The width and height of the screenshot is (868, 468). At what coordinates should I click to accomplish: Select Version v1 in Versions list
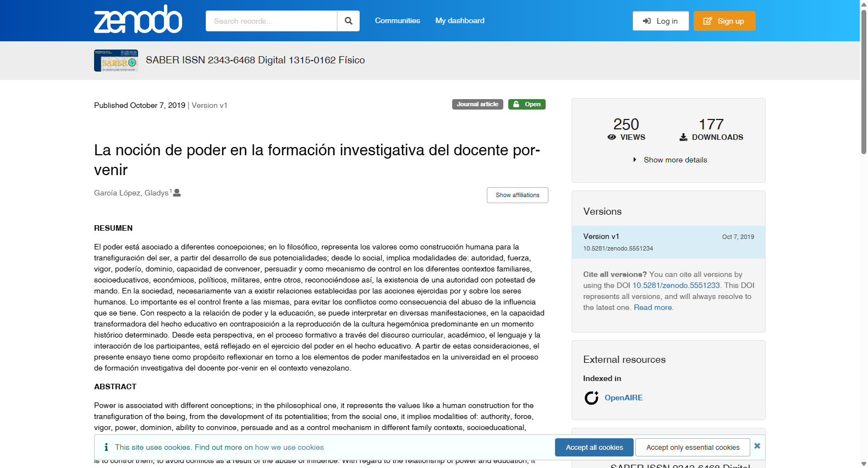pos(668,242)
